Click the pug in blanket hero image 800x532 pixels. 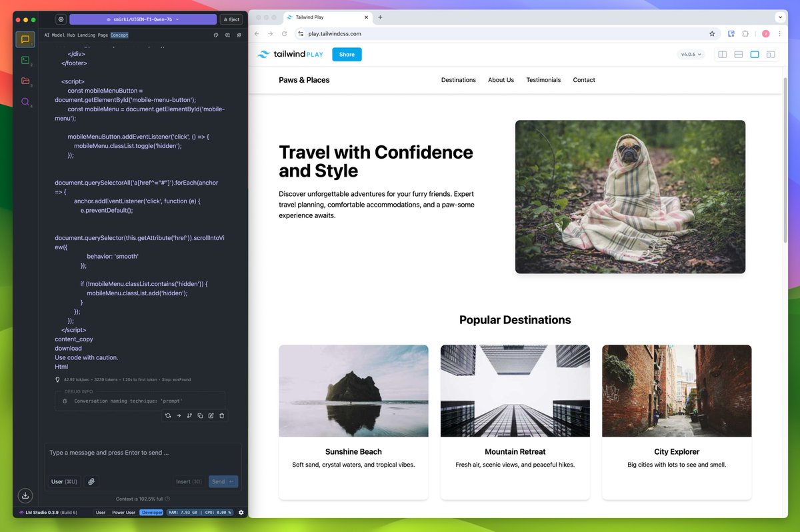click(x=630, y=197)
